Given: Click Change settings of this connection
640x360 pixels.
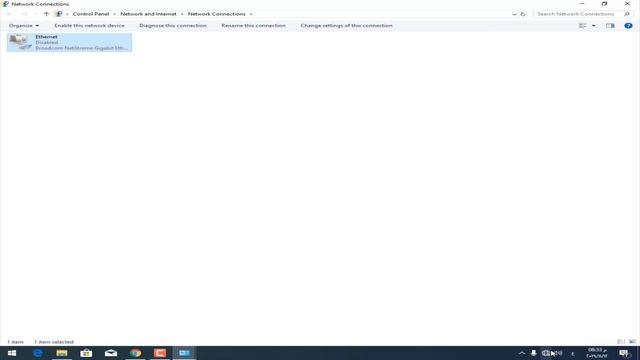Looking at the screenshot, I should click(x=347, y=26).
